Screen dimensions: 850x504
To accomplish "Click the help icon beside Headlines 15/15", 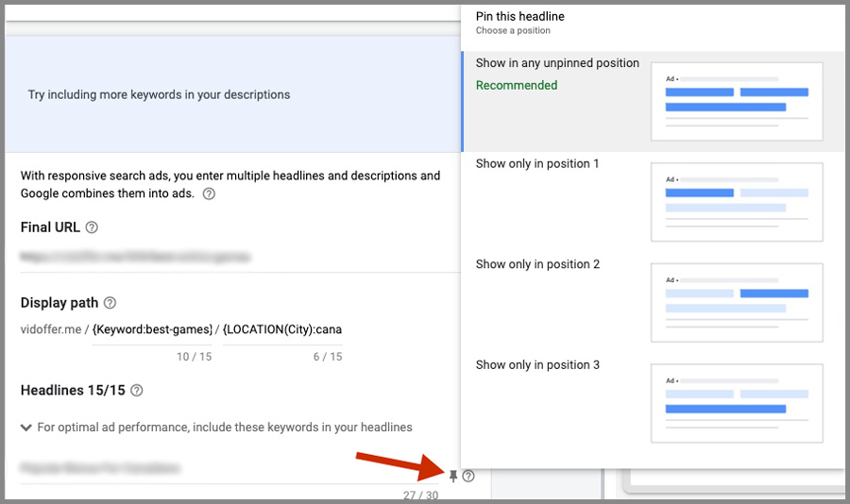I will pyautogui.click(x=137, y=390).
